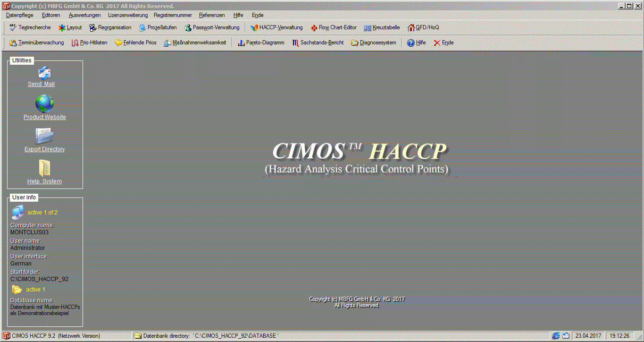Screen dimensions: 644x342
Task: Launch the Reorganisation function
Action: point(110,27)
